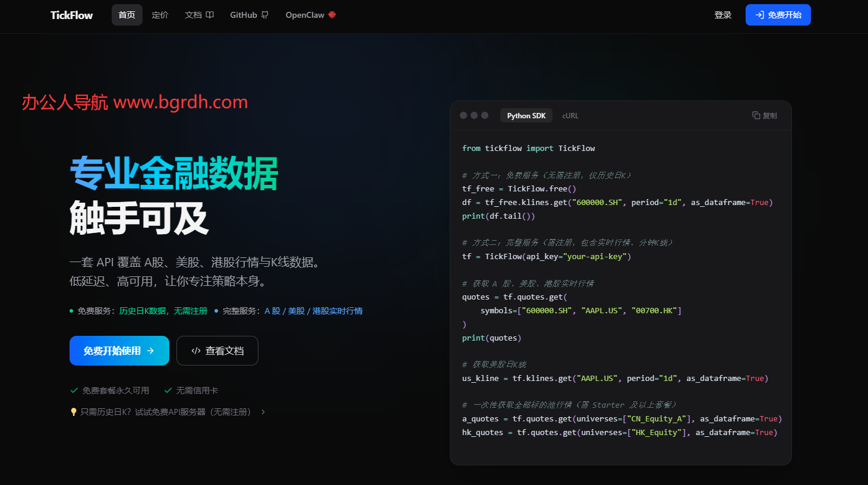The width and height of the screenshot is (868, 485).
Task: Switch to the cURL tab
Action: pyautogui.click(x=570, y=115)
